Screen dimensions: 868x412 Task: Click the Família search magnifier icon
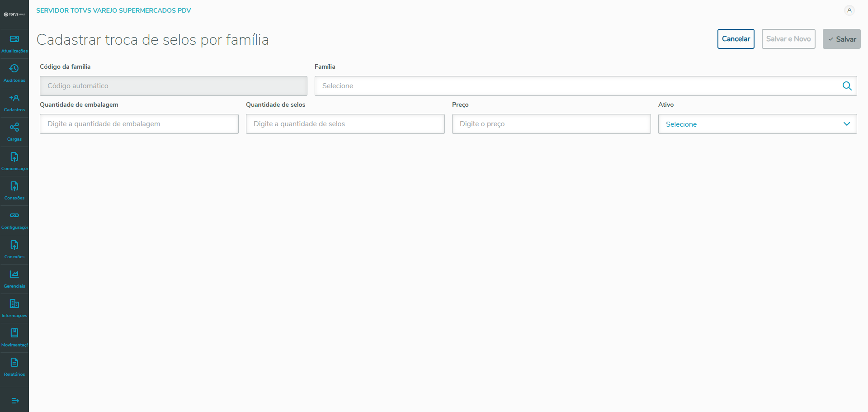[x=847, y=86]
